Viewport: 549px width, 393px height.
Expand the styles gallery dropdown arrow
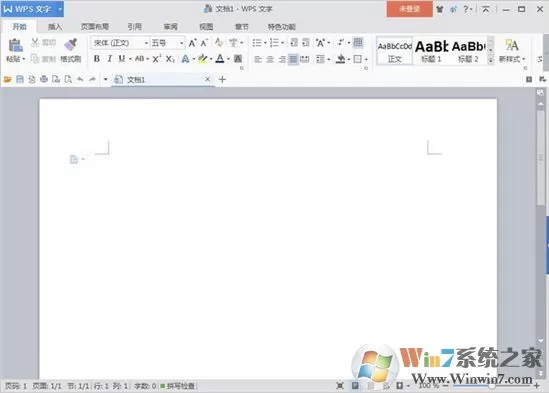[x=491, y=60]
